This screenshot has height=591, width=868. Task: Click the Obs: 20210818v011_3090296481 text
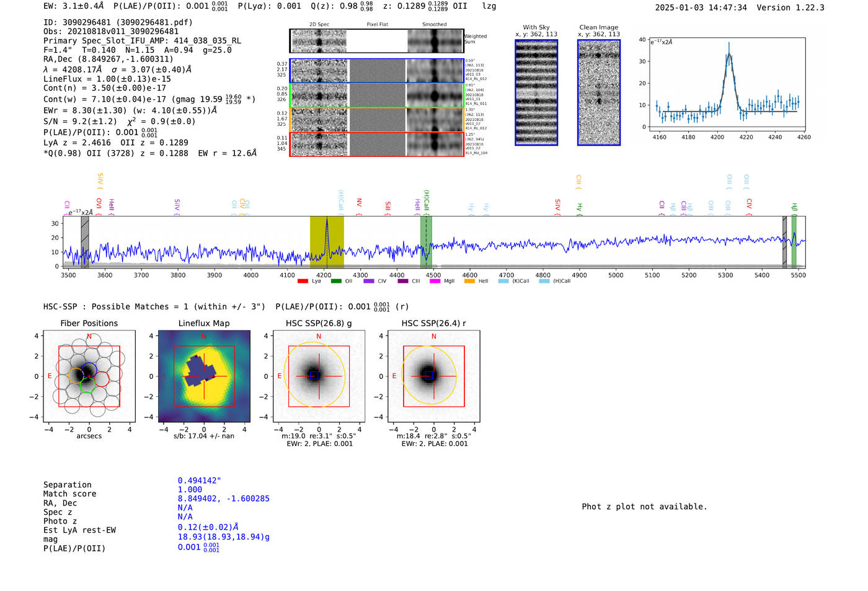[111, 32]
